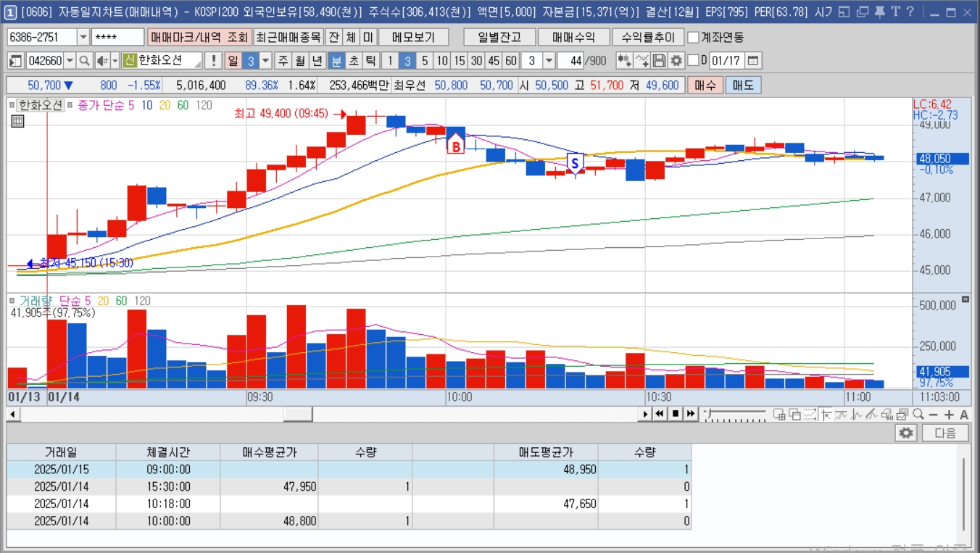Select the 일 daily period toggle
Screen dimensions: 980x553
(233, 61)
